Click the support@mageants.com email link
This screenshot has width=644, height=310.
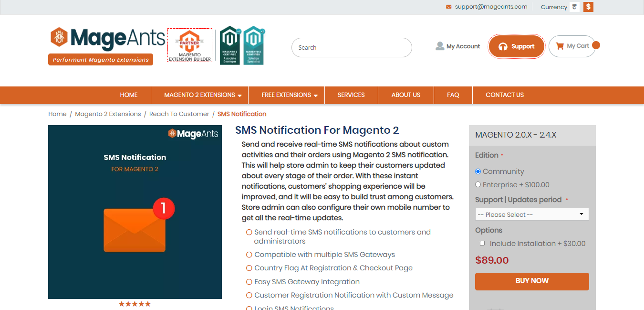tap(491, 7)
